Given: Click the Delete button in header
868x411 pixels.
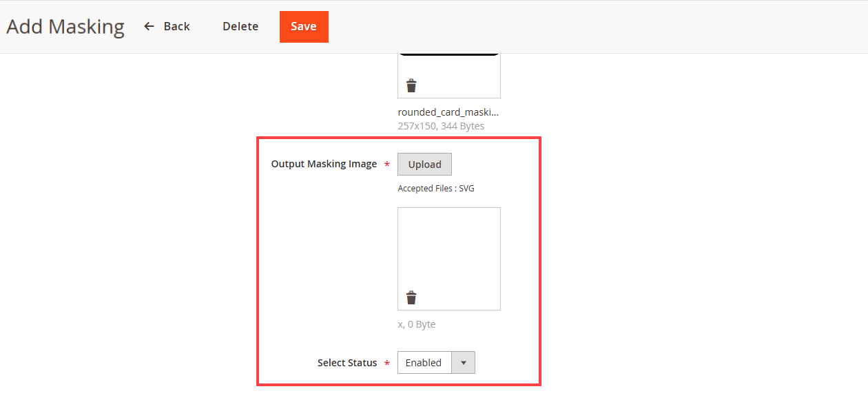Looking at the screenshot, I should coord(240,27).
